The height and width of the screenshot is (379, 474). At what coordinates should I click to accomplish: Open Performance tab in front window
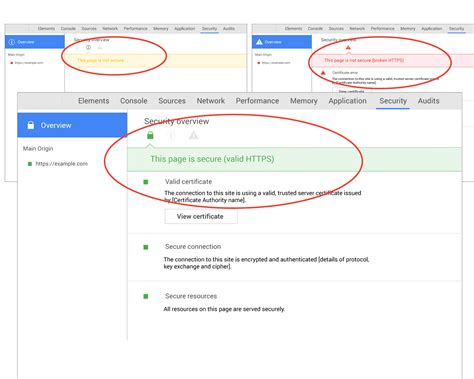point(257,101)
